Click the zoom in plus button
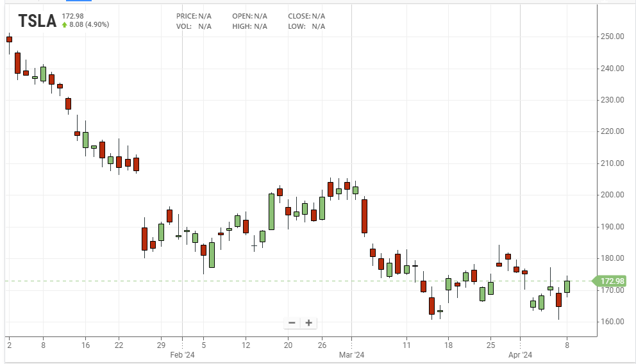 pos(308,322)
